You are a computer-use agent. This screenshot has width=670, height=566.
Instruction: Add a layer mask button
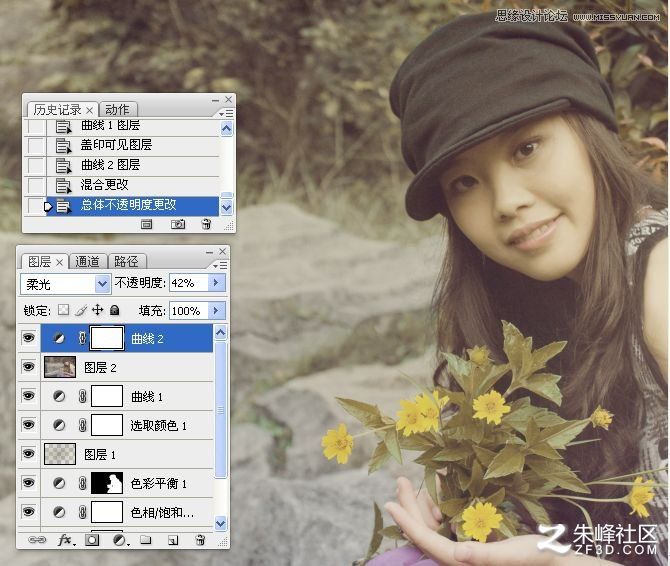[91, 540]
